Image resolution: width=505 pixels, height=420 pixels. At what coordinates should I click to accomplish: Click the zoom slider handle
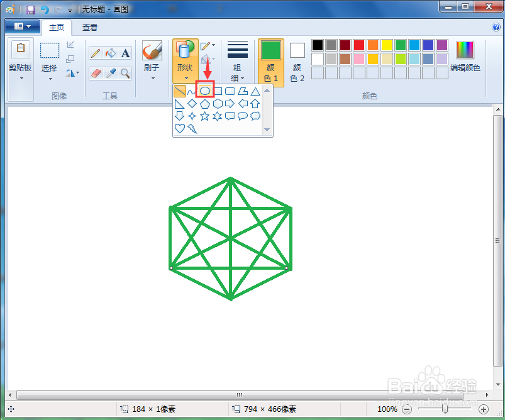445,409
